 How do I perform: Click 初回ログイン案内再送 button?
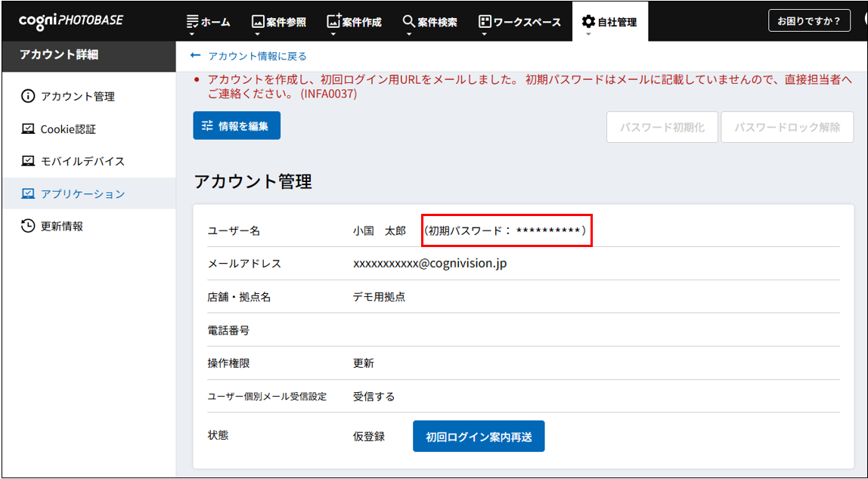click(x=478, y=437)
